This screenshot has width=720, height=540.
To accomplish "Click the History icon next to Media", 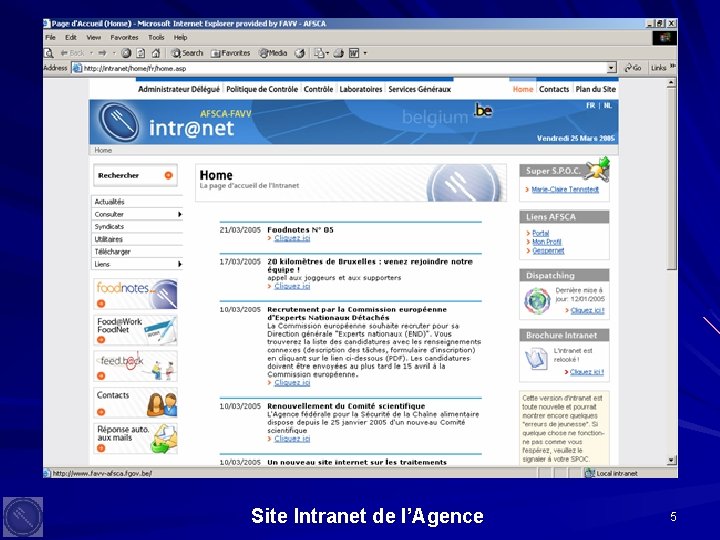I will tap(300, 53).
